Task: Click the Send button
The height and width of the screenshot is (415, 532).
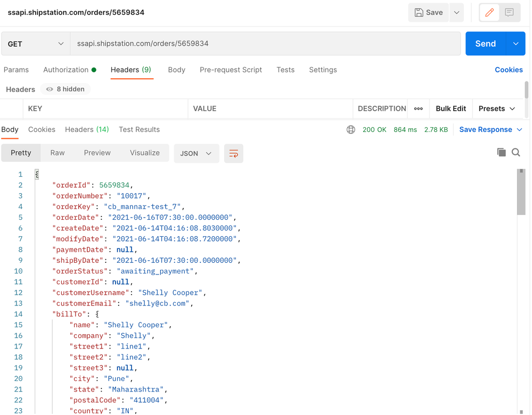Action: click(485, 43)
